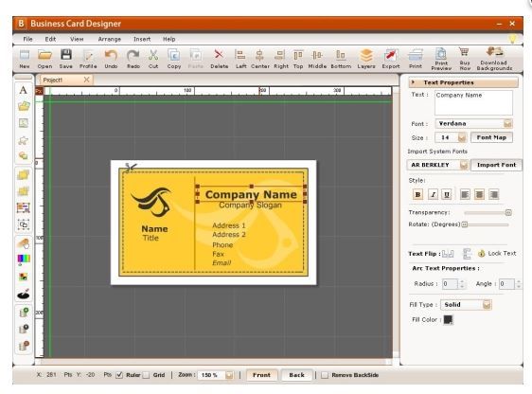This screenshot has width=532, height=394.
Task: Open the Arrange menu
Action: 109,39
